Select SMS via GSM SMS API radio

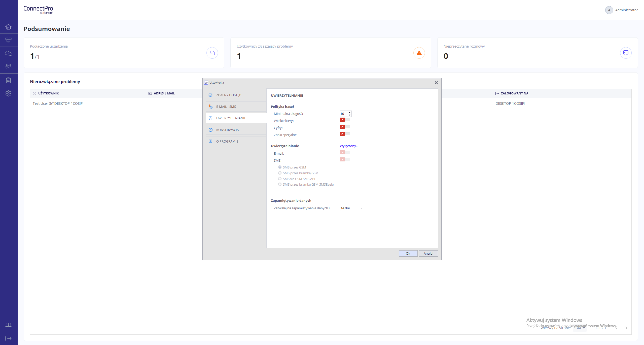[280, 179]
